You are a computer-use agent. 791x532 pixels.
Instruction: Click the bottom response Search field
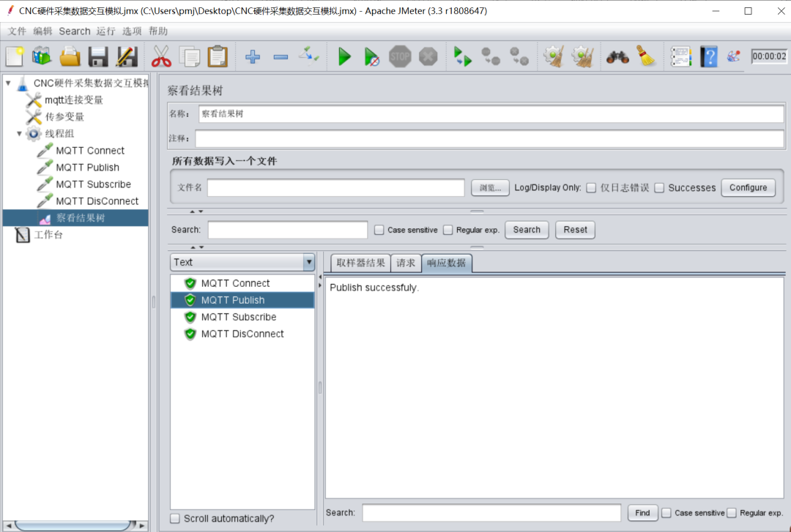click(491, 513)
